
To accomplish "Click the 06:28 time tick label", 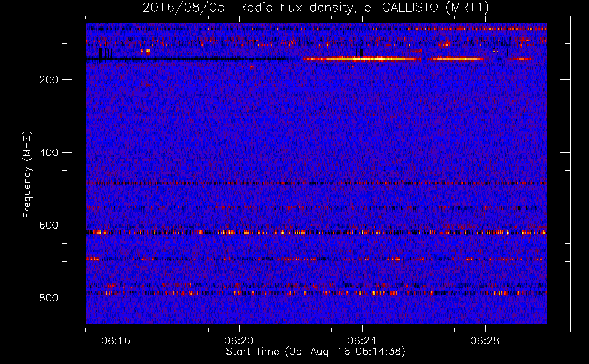I will point(485,341).
